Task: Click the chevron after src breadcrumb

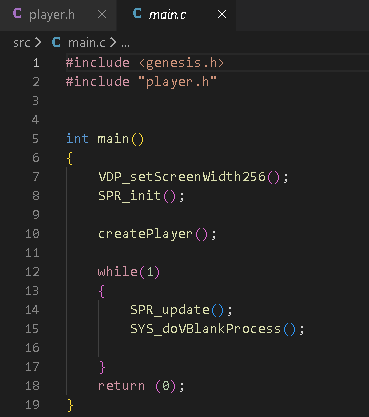Action: (38, 42)
